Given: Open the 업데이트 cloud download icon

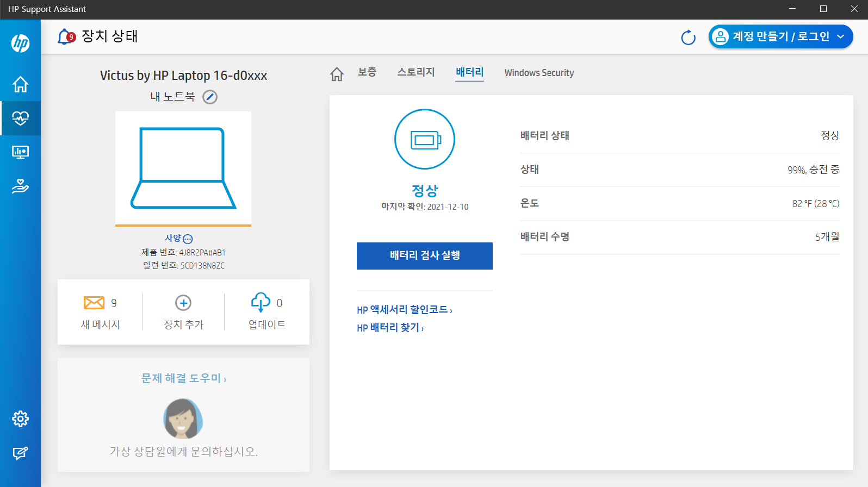Looking at the screenshot, I should (261, 302).
